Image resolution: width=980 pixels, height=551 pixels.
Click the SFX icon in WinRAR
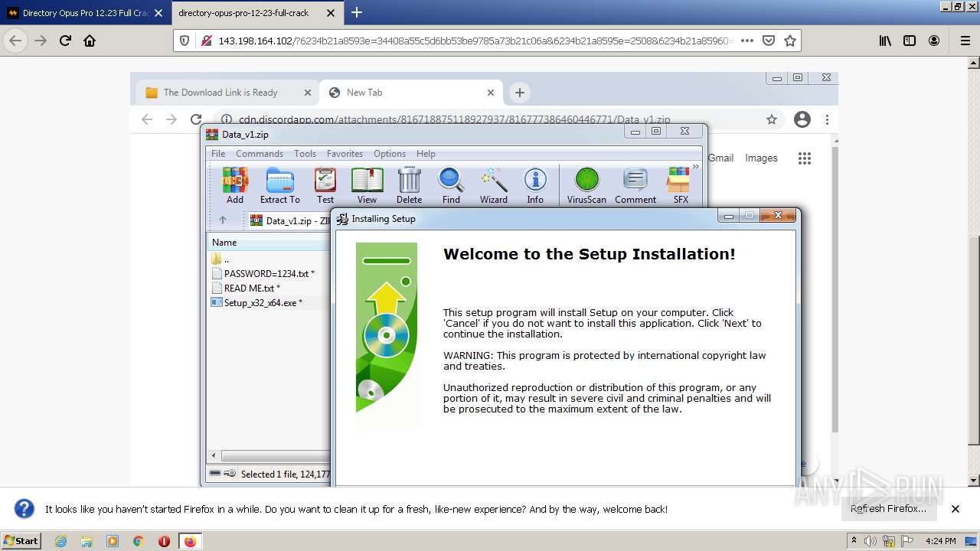click(680, 186)
